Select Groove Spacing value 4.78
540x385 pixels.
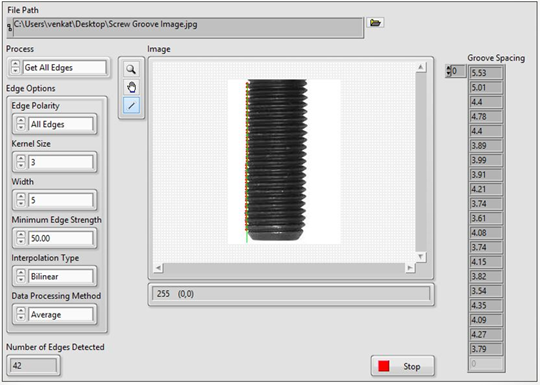coord(486,116)
